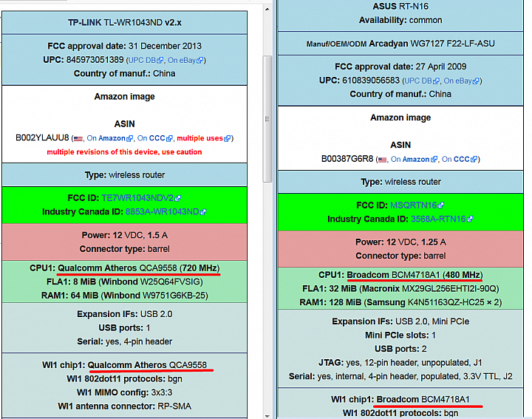Click the red multiple uses link
This screenshot has height=419, width=532.
click(204, 138)
